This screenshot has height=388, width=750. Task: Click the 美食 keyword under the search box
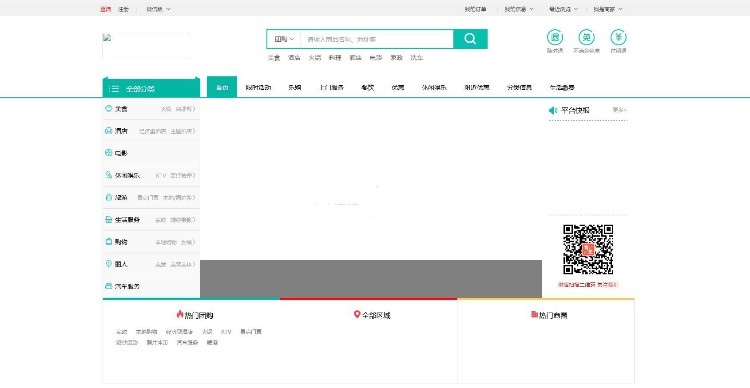[x=274, y=58]
